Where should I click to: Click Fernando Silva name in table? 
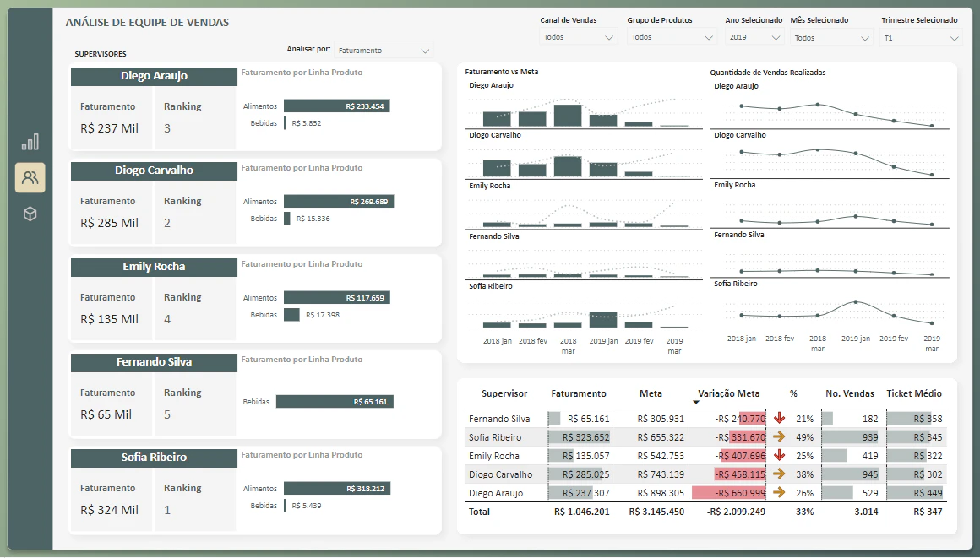tap(499, 419)
